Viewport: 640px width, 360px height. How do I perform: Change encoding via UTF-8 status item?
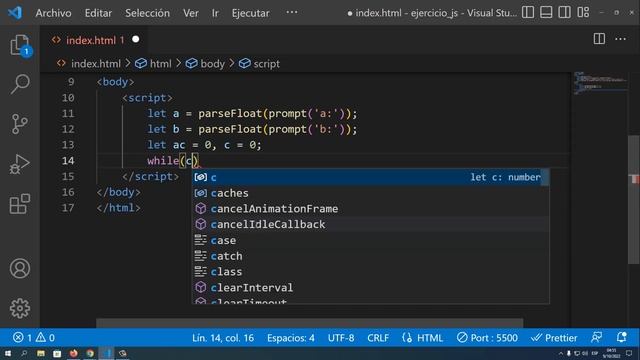pos(341,338)
